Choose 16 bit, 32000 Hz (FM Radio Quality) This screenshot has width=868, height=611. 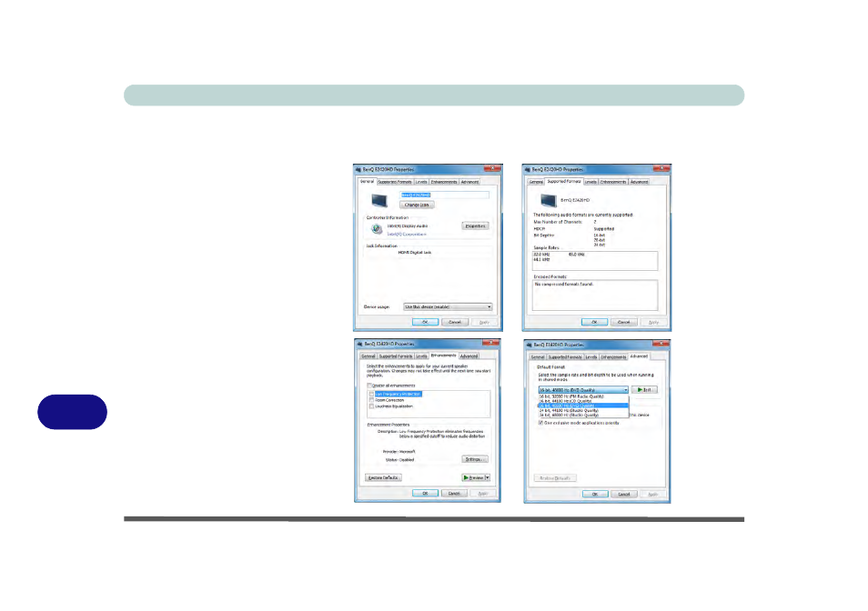tap(583, 396)
